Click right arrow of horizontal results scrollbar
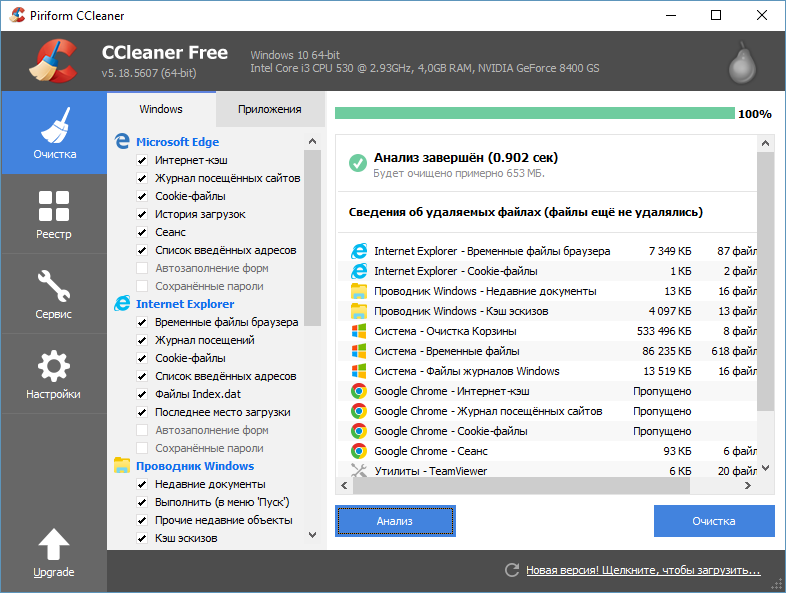 pos(748,485)
